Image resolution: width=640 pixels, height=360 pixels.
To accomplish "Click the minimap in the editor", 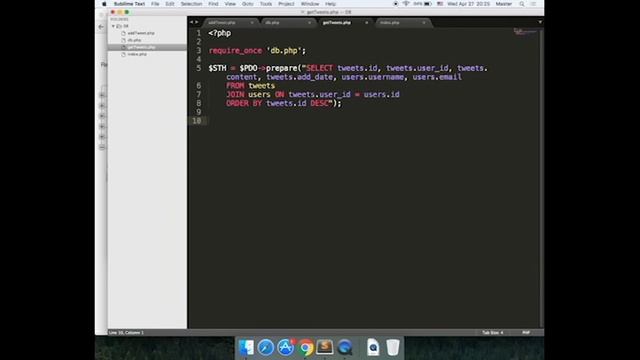I will pyautogui.click(x=524, y=32).
